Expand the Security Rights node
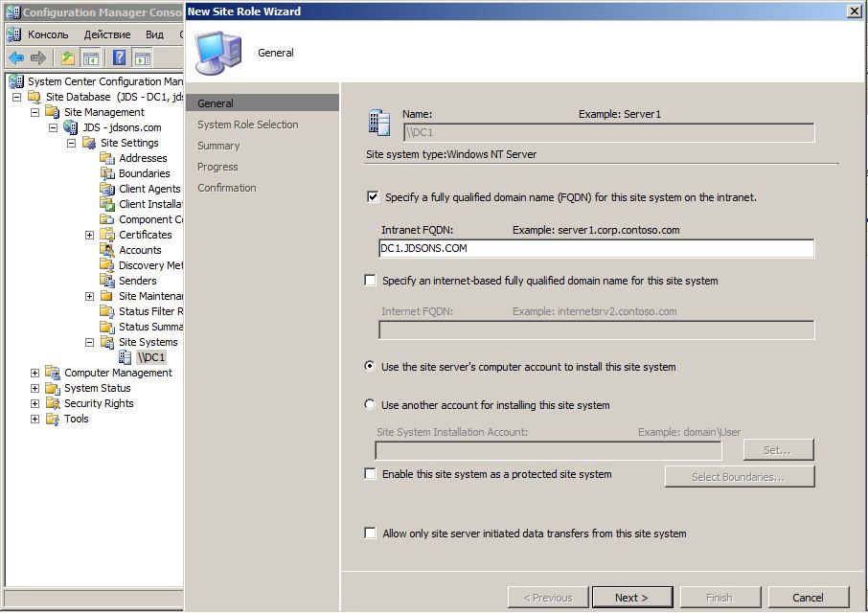 (x=34, y=404)
